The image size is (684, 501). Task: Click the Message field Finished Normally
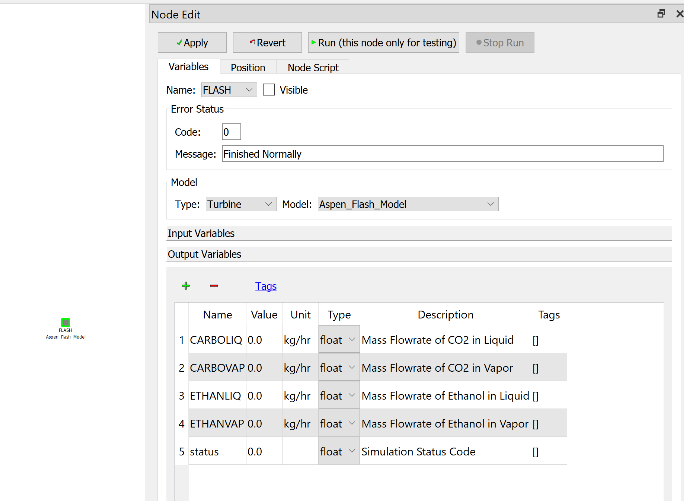point(443,154)
